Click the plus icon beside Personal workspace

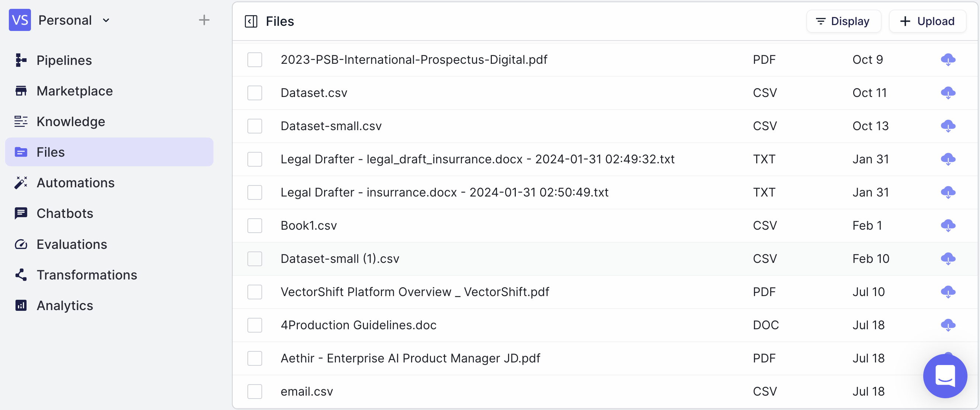[204, 20]
